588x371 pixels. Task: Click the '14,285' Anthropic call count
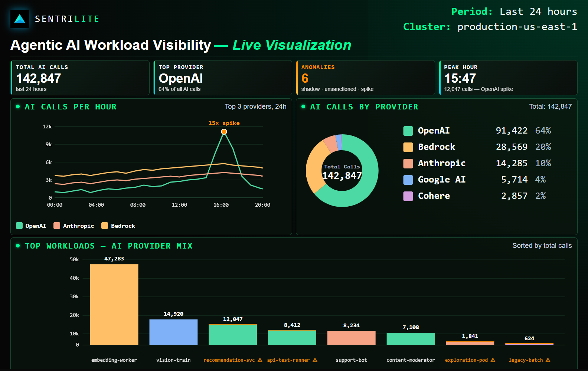tap(512, 163)
